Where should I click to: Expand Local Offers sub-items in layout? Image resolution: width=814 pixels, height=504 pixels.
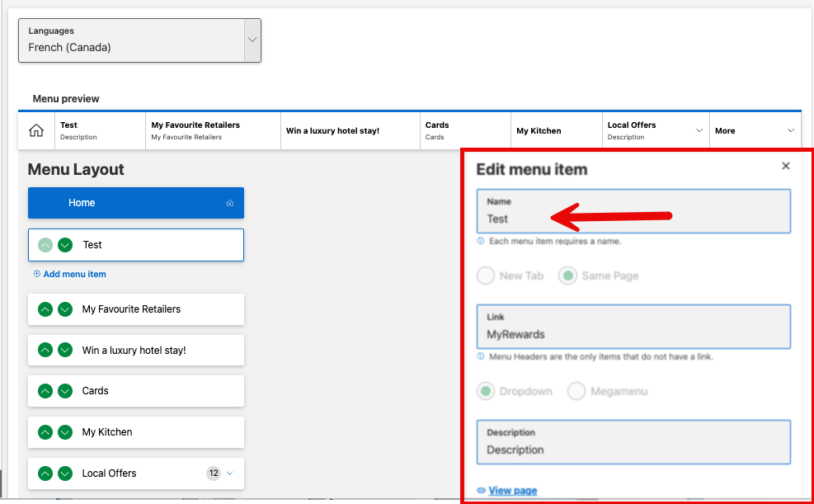230,473
